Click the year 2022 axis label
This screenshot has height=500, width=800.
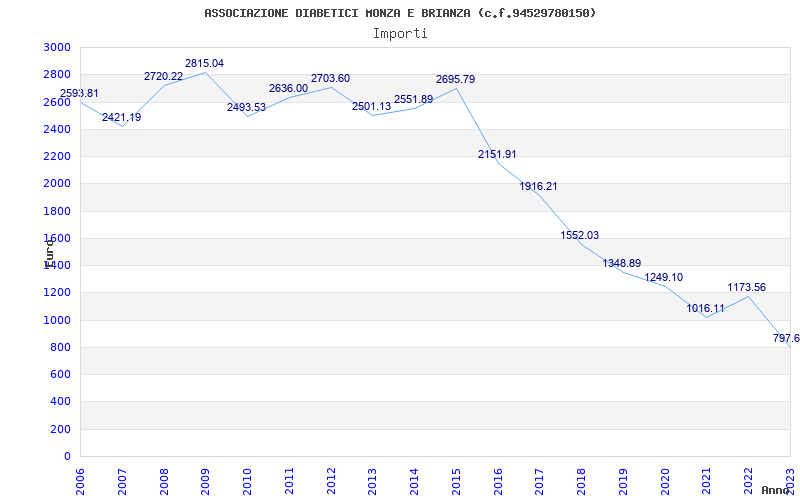click(x=748, y=481)
